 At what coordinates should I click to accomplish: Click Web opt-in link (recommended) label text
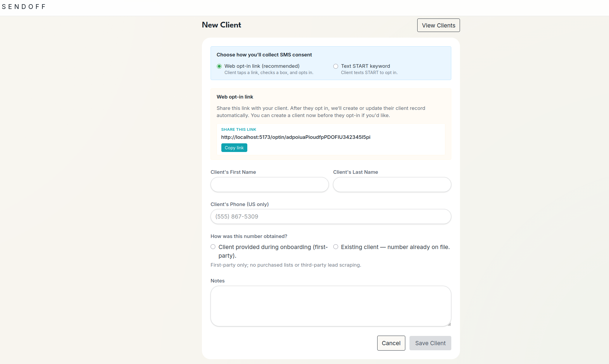(262, 66)
